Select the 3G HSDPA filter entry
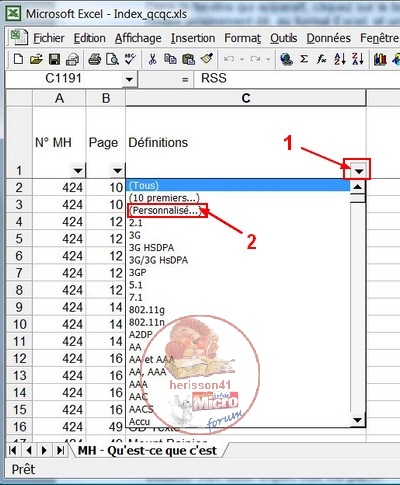The height and width of the screenshot is (485, 400). pos(152,248)
